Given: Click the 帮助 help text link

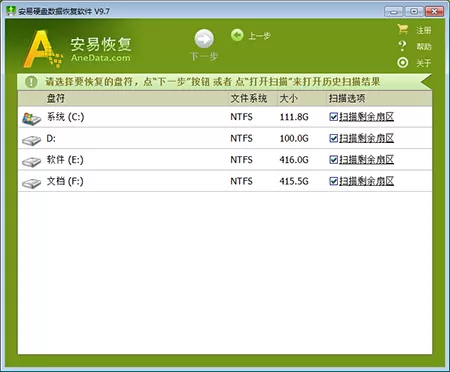Looking at the screenshot, I should pyautogui.click(x=423, y=46).
